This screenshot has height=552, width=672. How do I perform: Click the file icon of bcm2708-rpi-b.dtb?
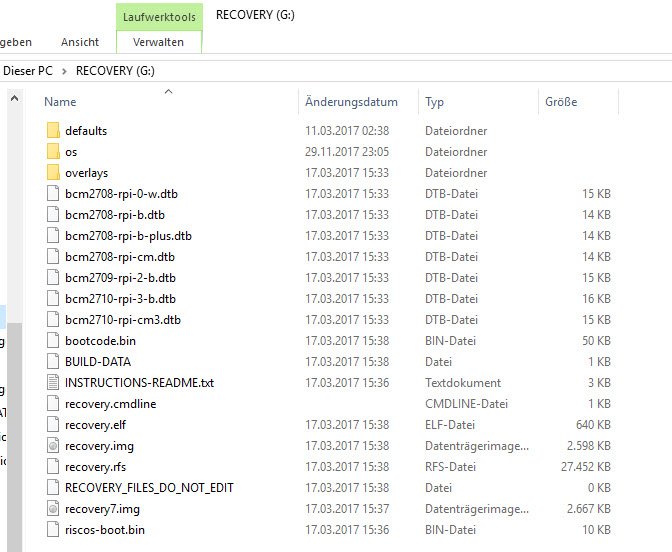click(x=53, y=214)
